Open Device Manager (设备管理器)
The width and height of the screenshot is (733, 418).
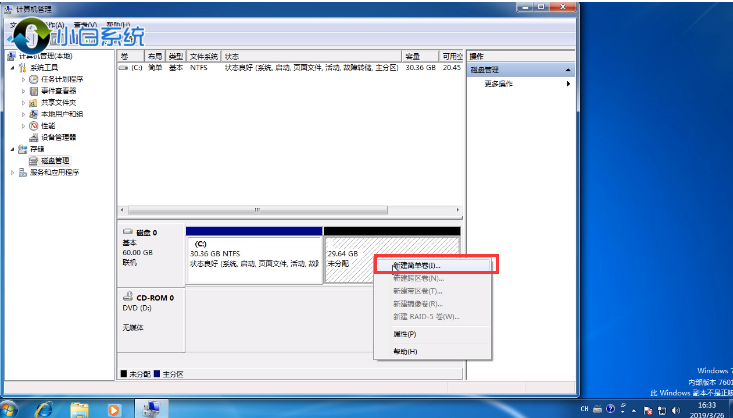click(58, 137)
